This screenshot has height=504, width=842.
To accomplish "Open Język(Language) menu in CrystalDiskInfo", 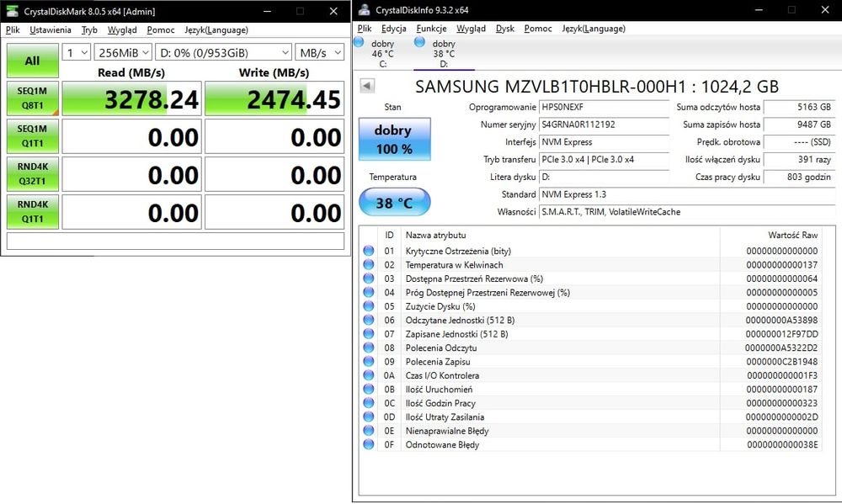I will click(594, 29).
